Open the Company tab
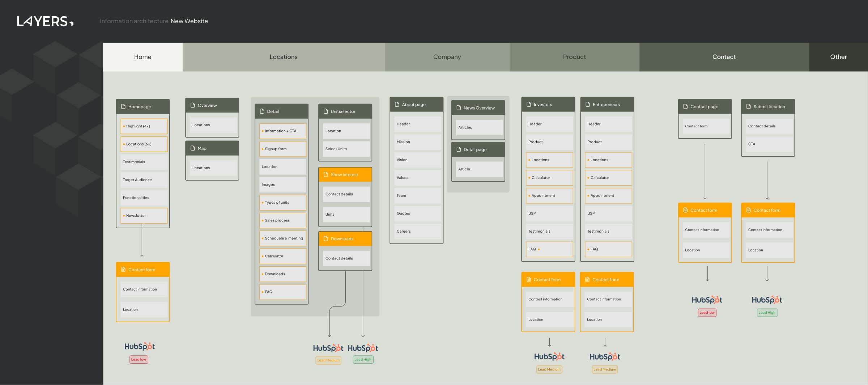Screen dimensions: 868x385 [x=447, y=57]
